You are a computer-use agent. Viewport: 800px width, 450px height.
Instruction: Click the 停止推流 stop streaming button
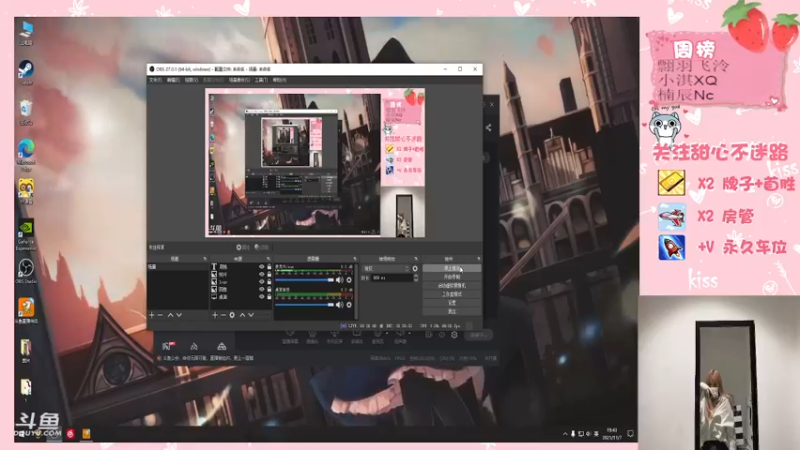tap(452, 268)
